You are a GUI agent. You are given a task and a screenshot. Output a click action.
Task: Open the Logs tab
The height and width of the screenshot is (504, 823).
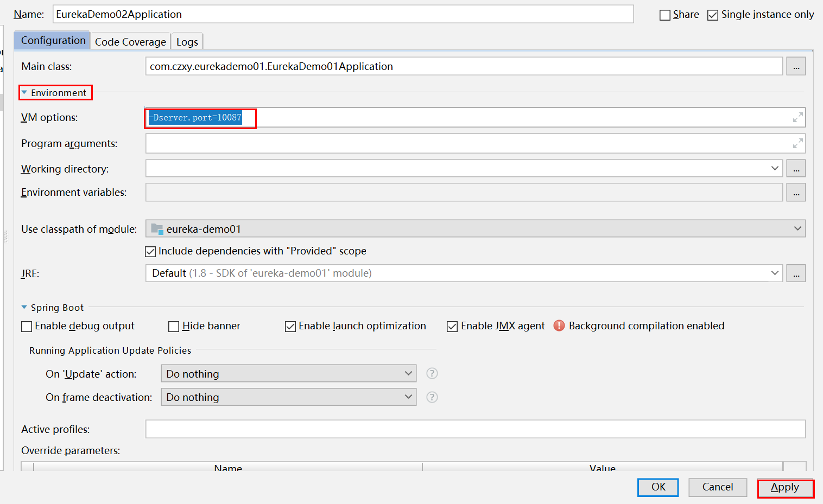(187, 42)
